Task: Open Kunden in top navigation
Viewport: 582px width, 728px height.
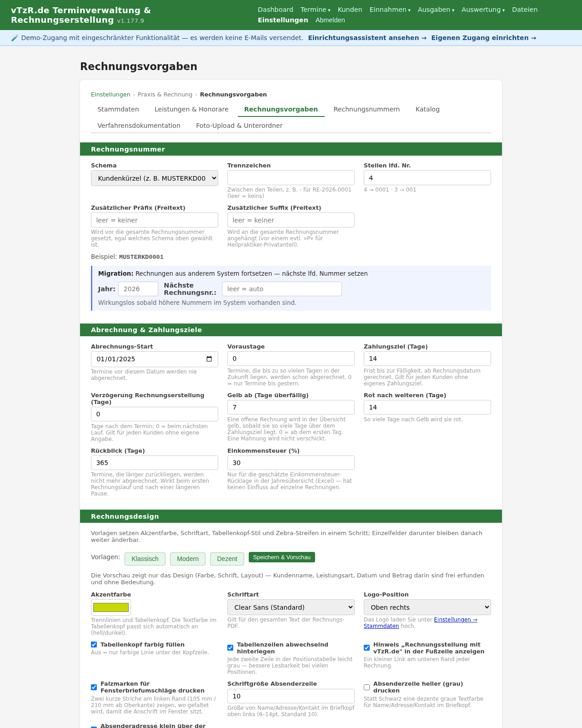Action: pos(350,10)
